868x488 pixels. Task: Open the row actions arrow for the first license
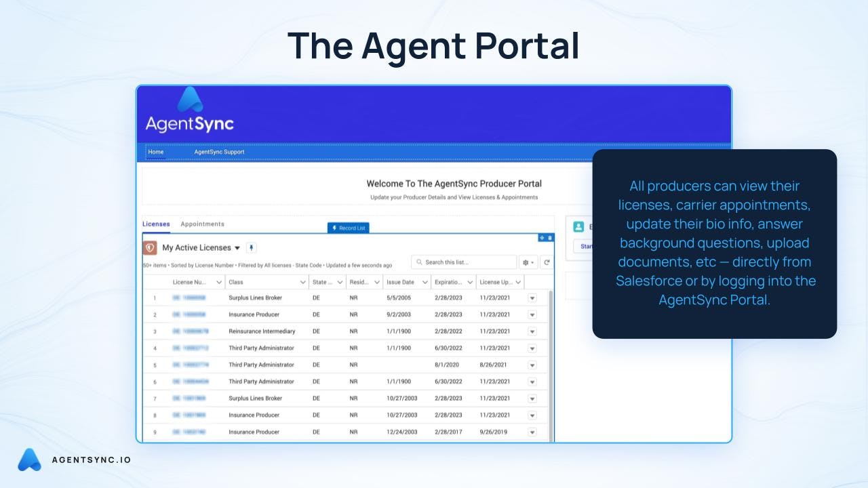pos(533,298)
